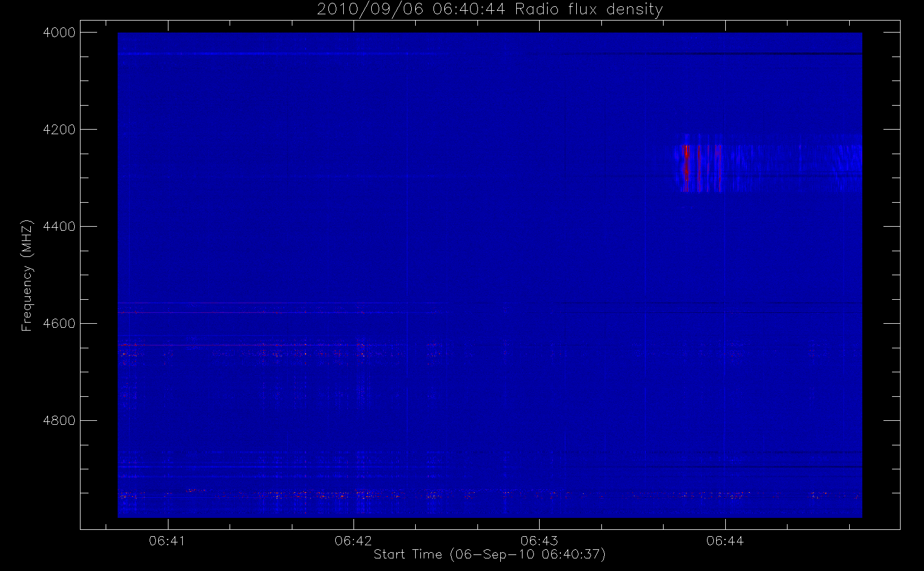The height and width of the screenshot is (571, 924).
Task: Click the 'Frequency (MHZ)' axis label
Action: (x=26, y=275)
